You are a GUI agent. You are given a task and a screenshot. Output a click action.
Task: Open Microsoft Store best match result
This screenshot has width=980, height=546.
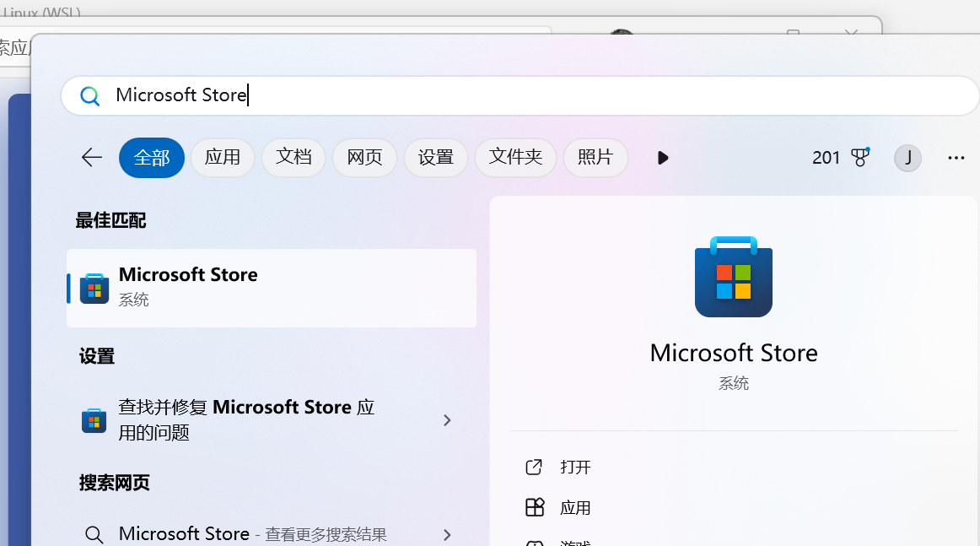click(272, 288)
